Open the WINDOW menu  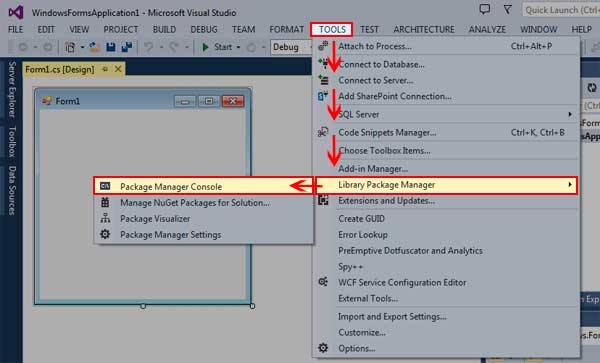coord(538,29)
